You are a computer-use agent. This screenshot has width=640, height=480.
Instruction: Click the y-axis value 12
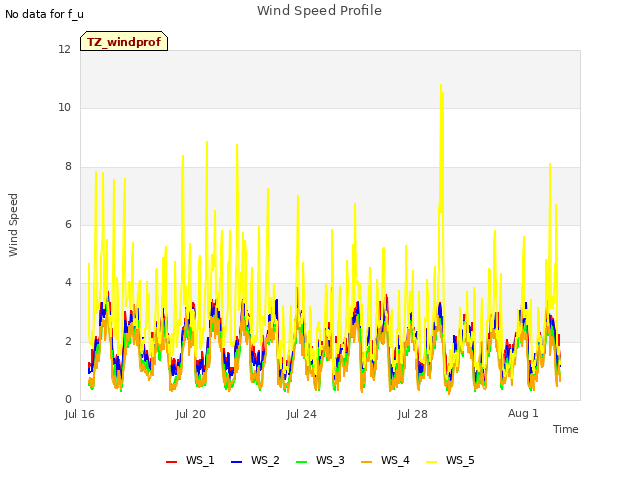(64, 49)
